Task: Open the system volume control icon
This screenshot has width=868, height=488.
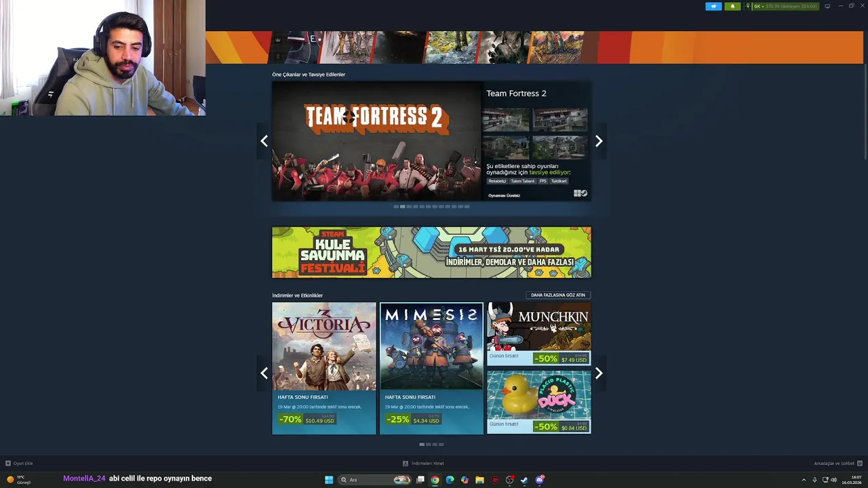Action: (x=833, y=480)
